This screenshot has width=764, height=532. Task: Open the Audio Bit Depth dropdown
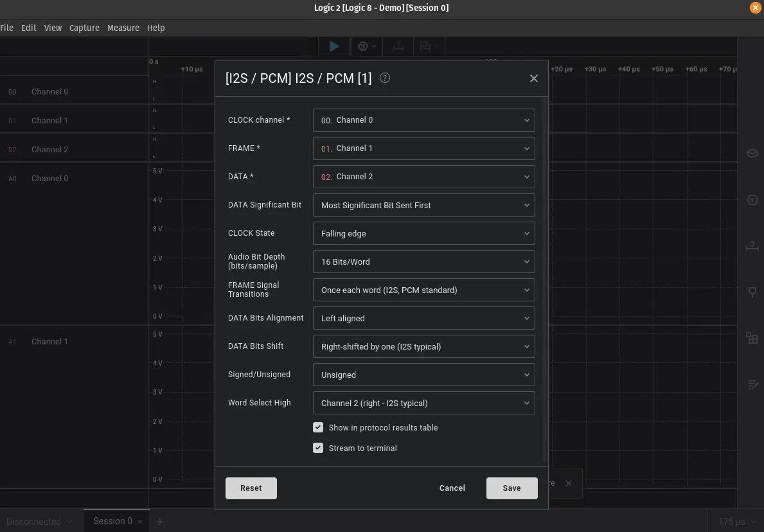(423, 262)
